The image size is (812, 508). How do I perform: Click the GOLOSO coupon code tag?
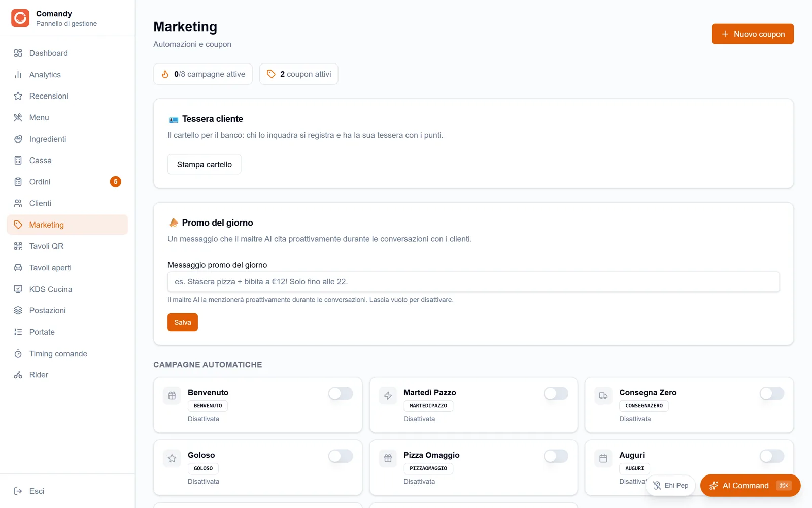point(203,468)
